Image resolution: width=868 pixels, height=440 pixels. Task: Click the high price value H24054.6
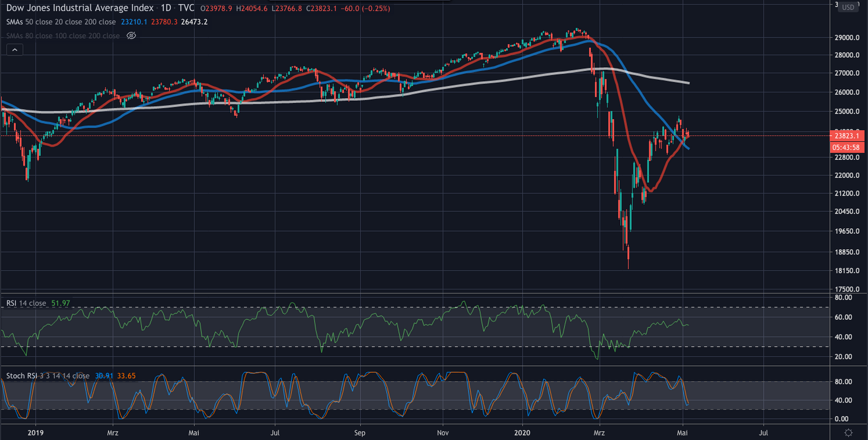pyautogui.click(x=251, y=9)
